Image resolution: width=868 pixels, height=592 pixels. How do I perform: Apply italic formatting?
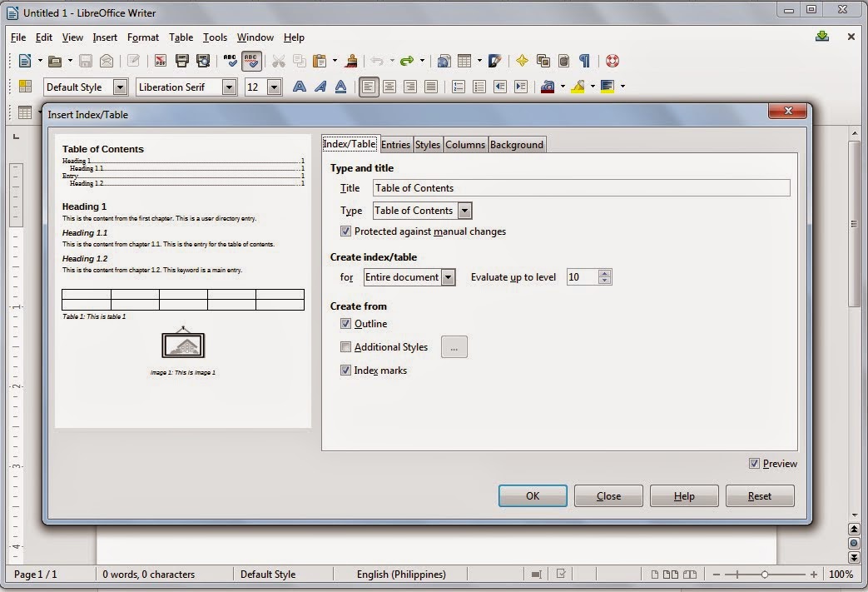coord(320,87)
